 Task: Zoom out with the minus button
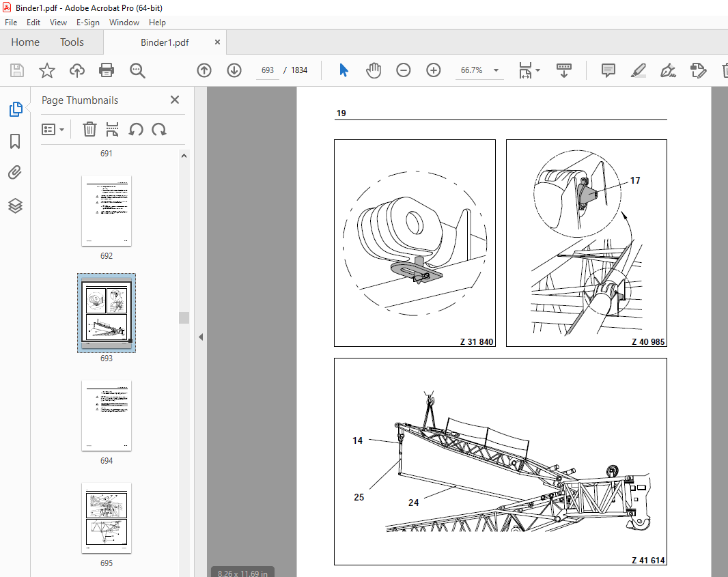tap(404, 70)
